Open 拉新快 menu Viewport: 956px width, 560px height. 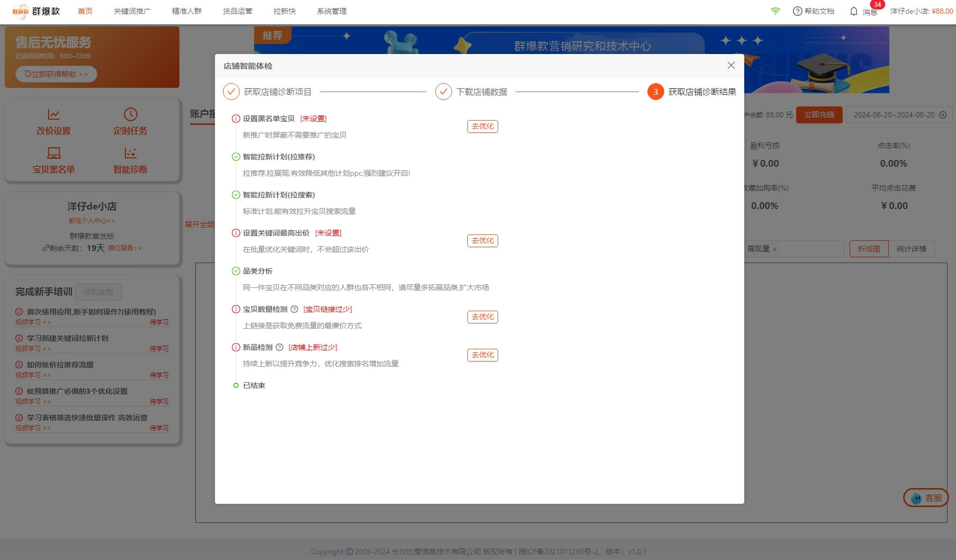click(x=285, y=11)
